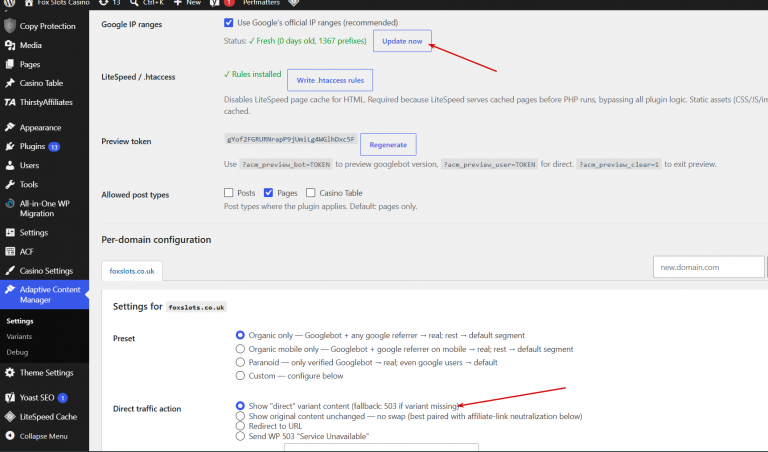Screen dimensions: 768x452
Task: Click the Update now button
Action: point(402,41)
